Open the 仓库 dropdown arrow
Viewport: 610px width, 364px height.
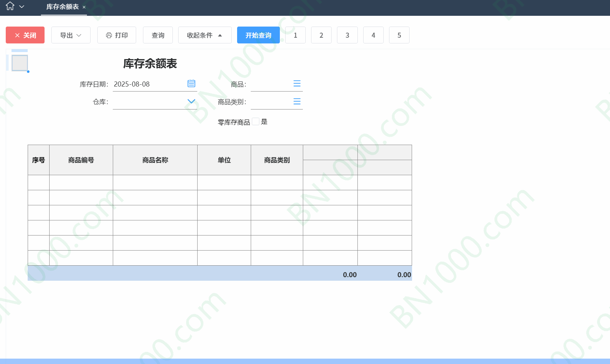click(191, 102)
